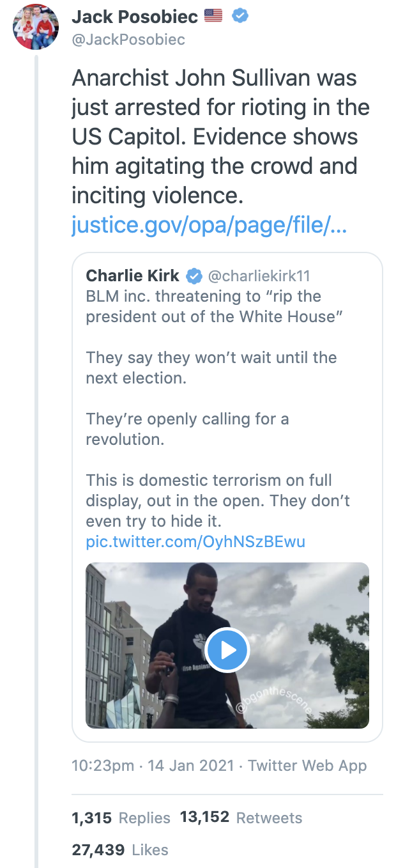Image resolution: width=396 pixels, height=868 pixels.
Task: View the 27,439 Likes list
Action: [120, 850]
